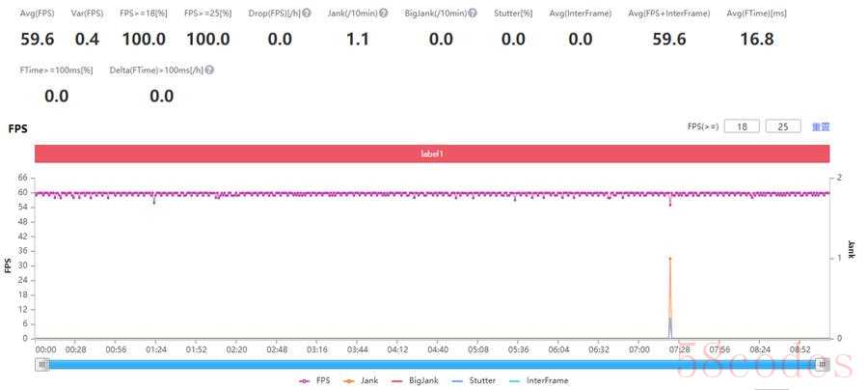
Task: Open the Jank(/10min) help tooltip icon
Action: pyautogui.click(x=384, y=14)
